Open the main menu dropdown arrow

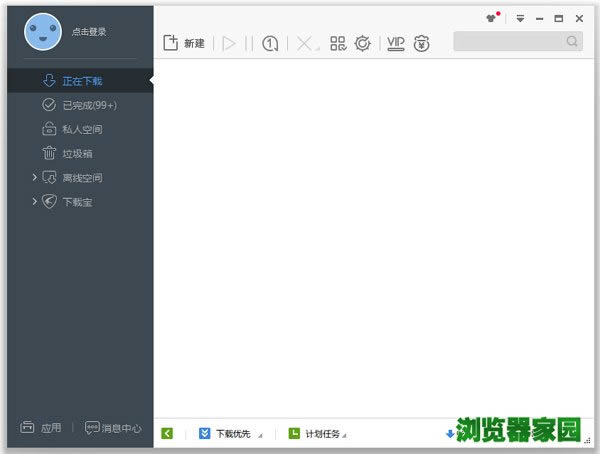tap(520, 18)
